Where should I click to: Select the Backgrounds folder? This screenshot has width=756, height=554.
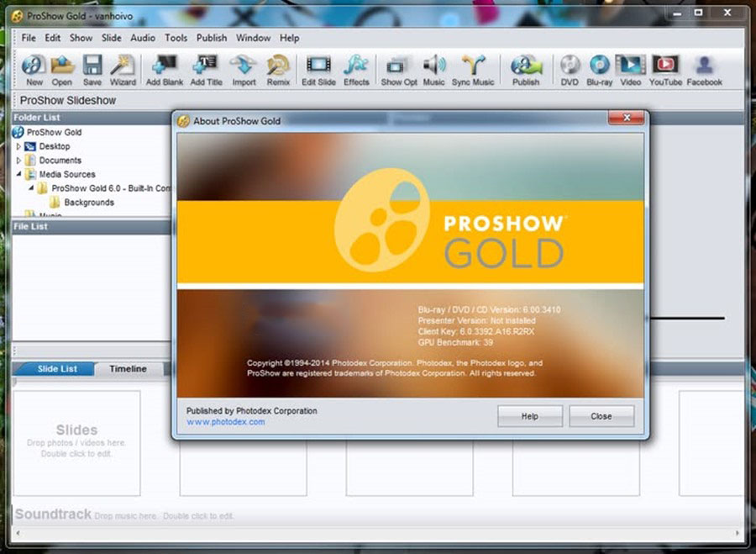[x=88, y=203]
